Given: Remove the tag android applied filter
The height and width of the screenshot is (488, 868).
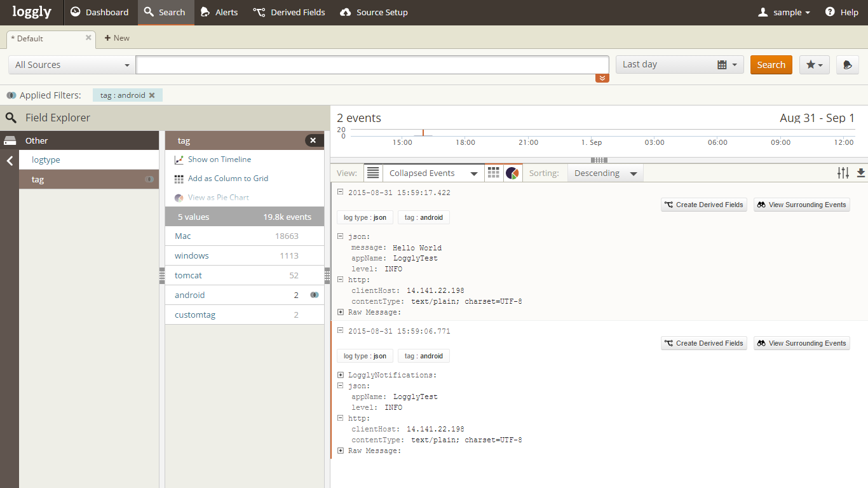Looking at the screenshot, I should click(x=151, y=95).
